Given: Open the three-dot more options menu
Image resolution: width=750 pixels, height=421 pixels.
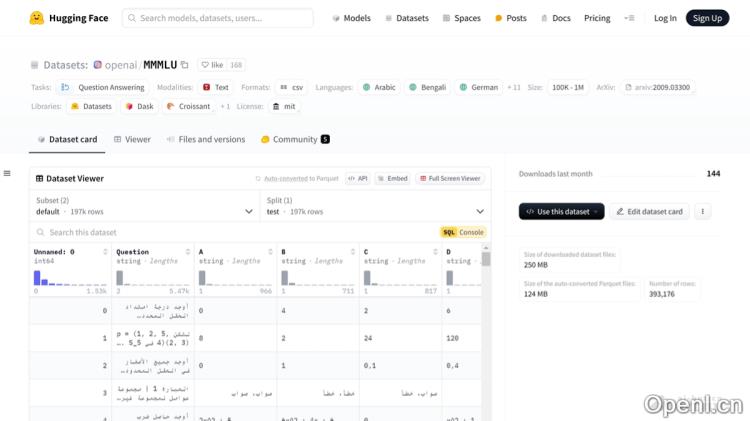Looking at the screenshot, I should 703,212.
